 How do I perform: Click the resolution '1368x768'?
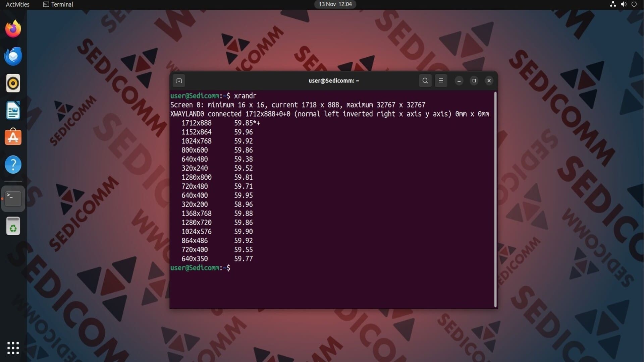tap(197, 214)
